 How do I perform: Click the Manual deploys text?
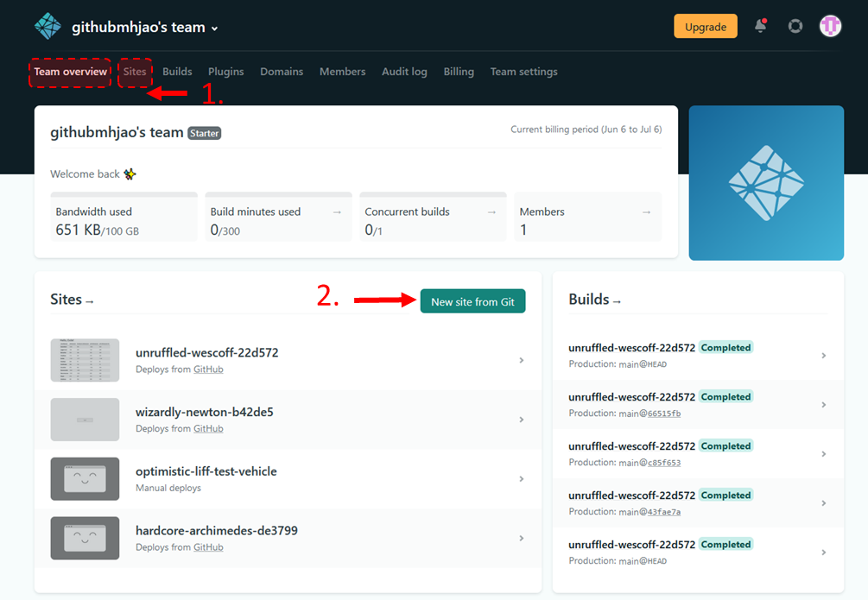168,488
